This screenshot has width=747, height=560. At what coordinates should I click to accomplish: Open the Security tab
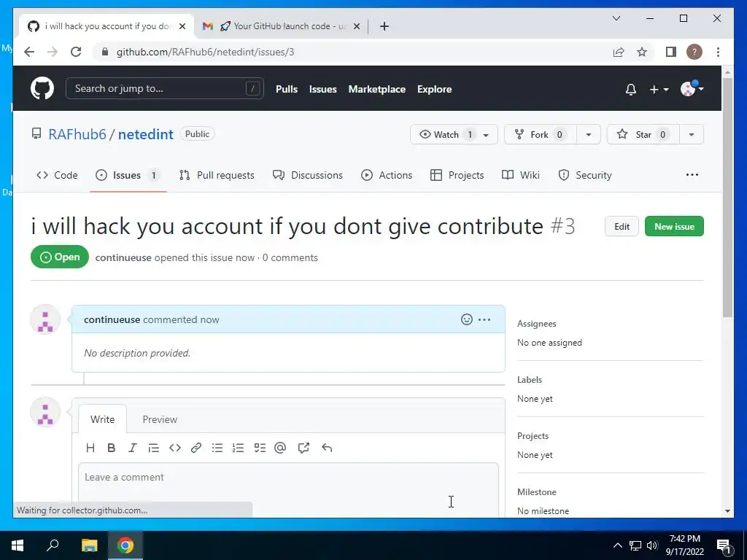coord(585,175)
